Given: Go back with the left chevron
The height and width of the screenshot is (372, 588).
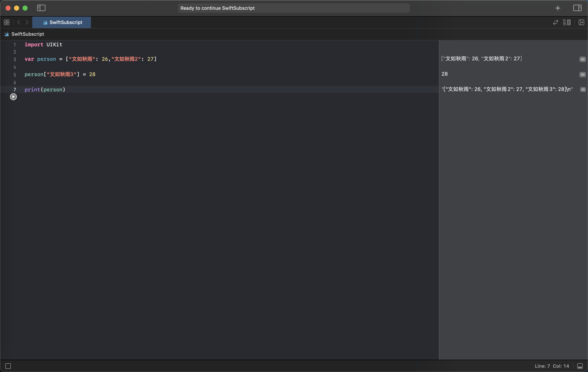Looking at the screenshot, I should coord(19,22).
